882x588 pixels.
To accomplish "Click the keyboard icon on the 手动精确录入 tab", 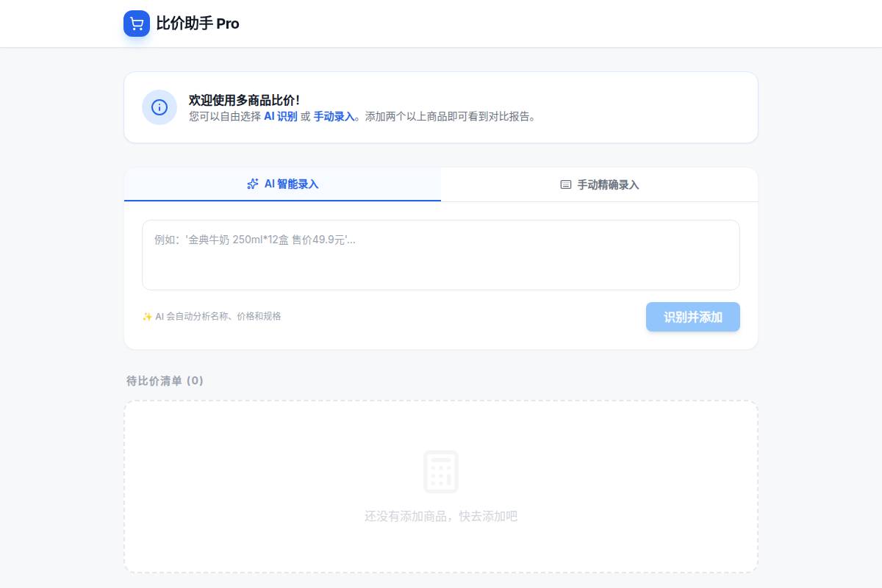I will [x=565, y=184].
